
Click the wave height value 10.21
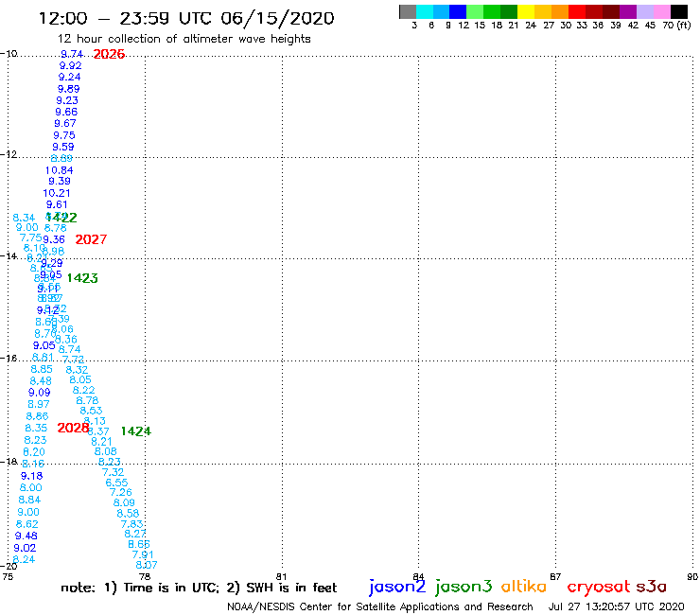click(x=56, y=193)
